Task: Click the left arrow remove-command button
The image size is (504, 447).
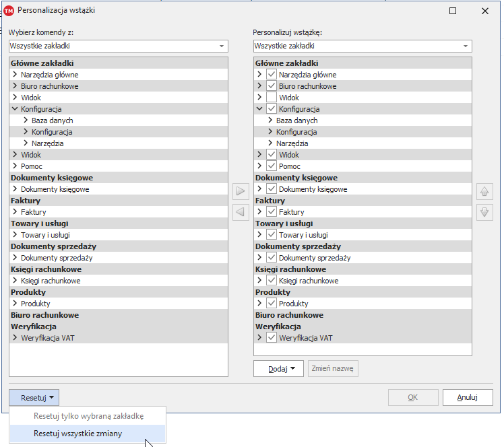Action: (241, 213)
